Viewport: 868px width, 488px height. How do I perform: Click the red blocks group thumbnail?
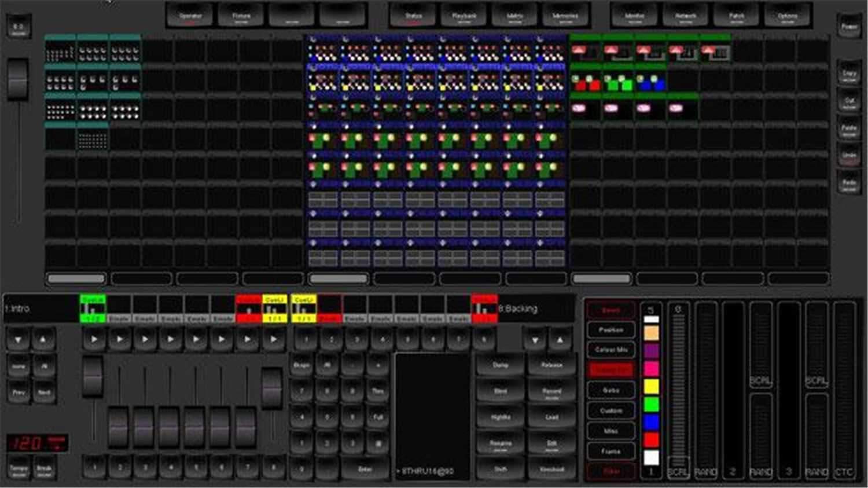coord(586,83)
